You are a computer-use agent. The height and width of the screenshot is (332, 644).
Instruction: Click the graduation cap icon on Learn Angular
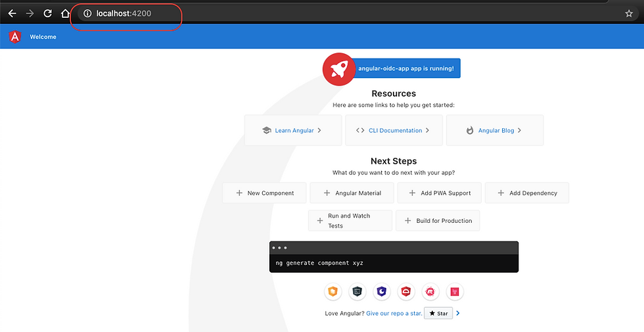[267, 130]
